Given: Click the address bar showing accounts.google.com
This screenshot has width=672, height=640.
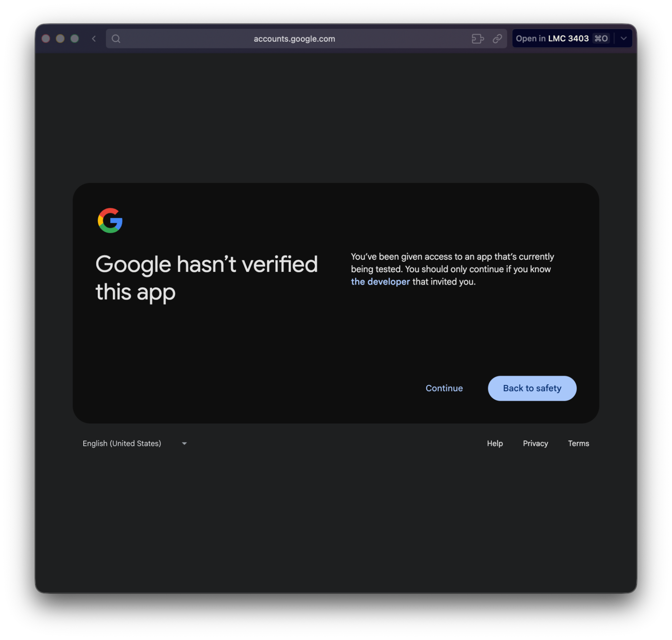Looking at the screenshot, I should 294,39.
